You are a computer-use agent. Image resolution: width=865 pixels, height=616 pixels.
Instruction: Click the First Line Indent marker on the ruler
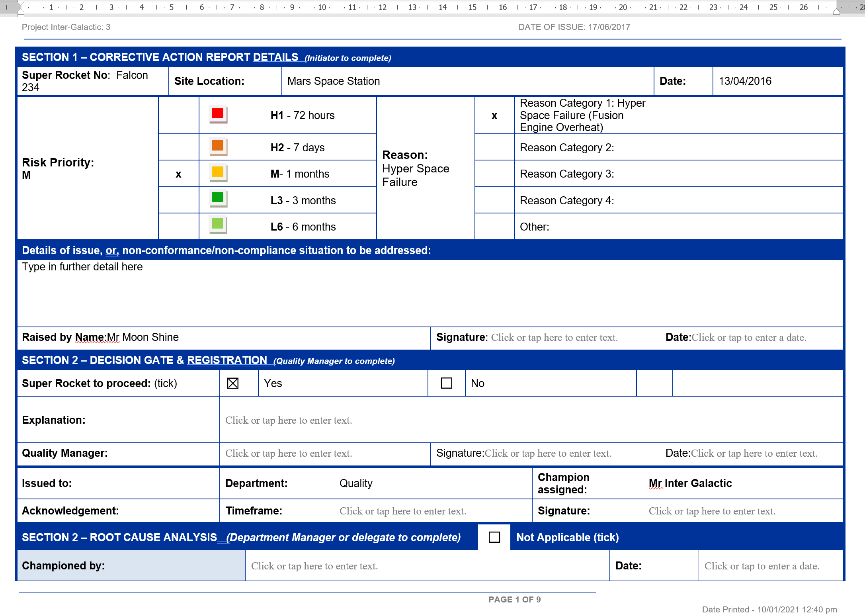[21, 3]
